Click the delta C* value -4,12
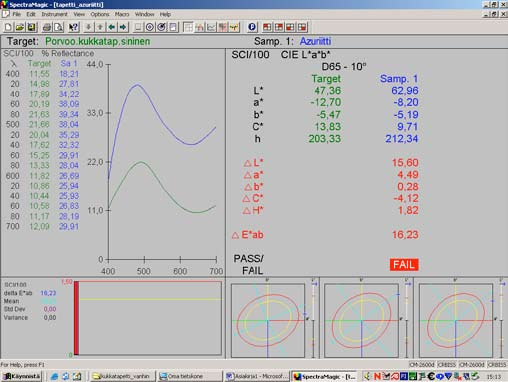508x382 pixels. (406, 198)
